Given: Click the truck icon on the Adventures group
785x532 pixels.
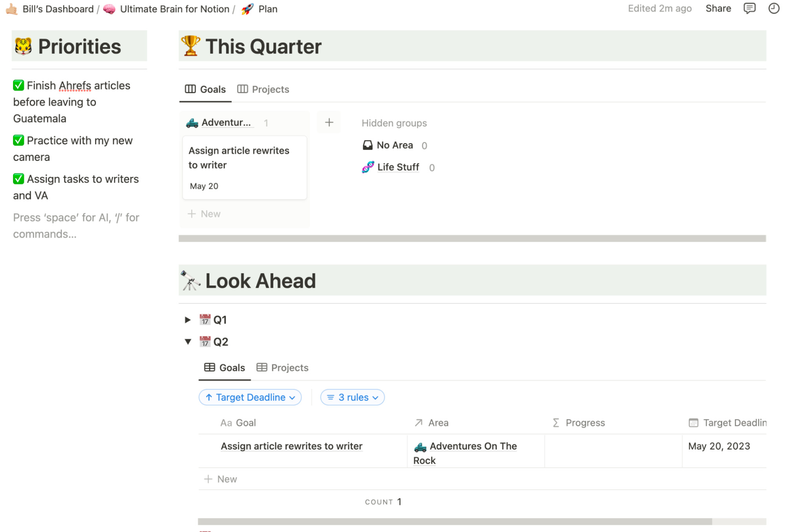Looking at the screenshot, I should [191, 122].
